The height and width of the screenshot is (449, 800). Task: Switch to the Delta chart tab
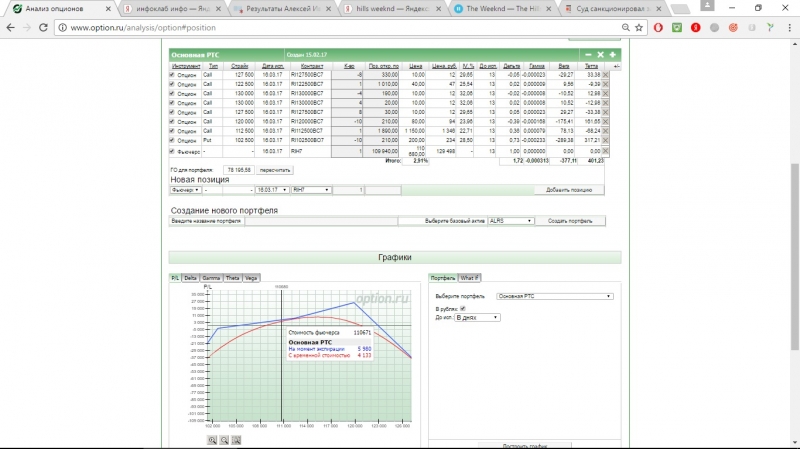(190, 278)
